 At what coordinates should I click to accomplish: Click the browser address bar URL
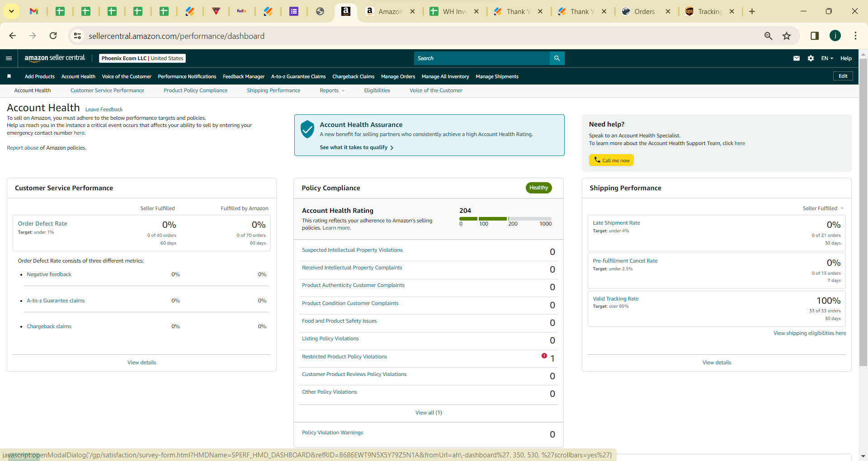(x=176, y=36)
